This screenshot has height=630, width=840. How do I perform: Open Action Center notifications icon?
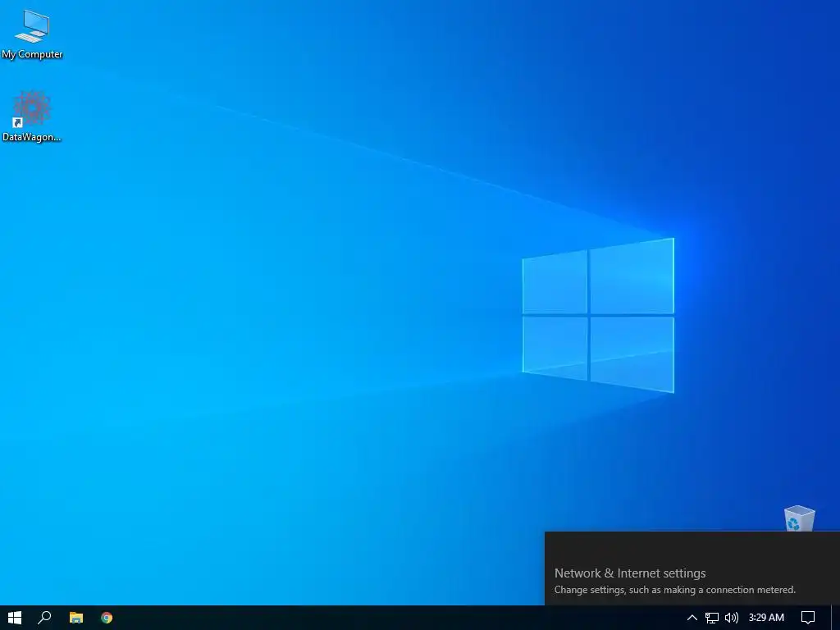[808, 618]
